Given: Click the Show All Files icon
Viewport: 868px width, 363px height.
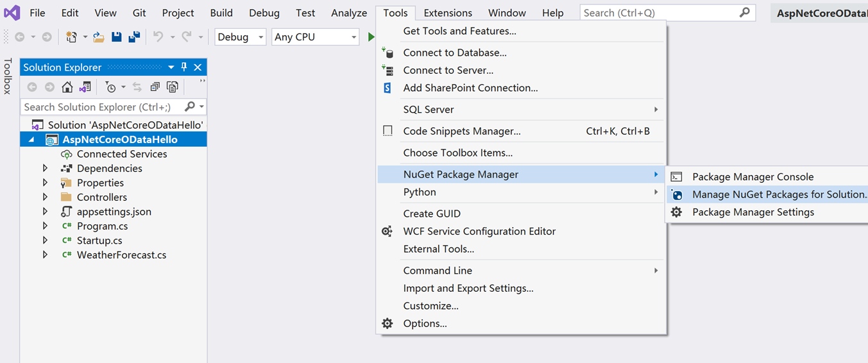Looking at the screenshot, I should [172, 87].
